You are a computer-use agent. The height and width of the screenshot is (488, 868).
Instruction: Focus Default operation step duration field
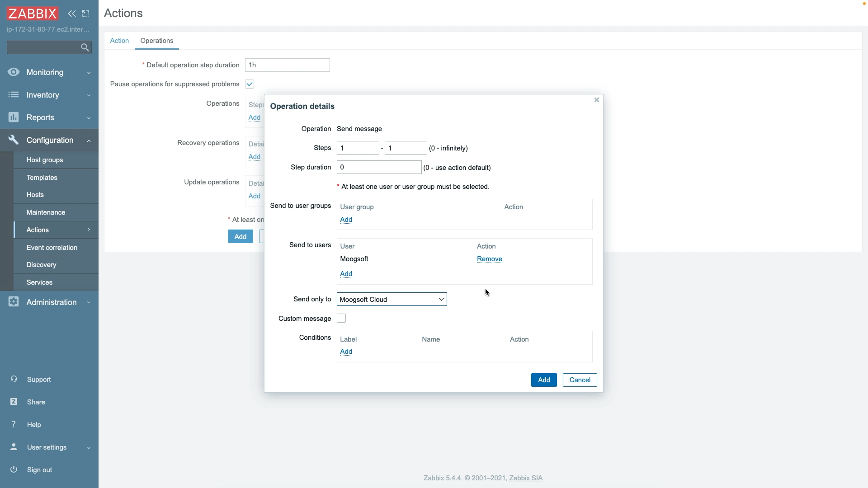point(288,65)
